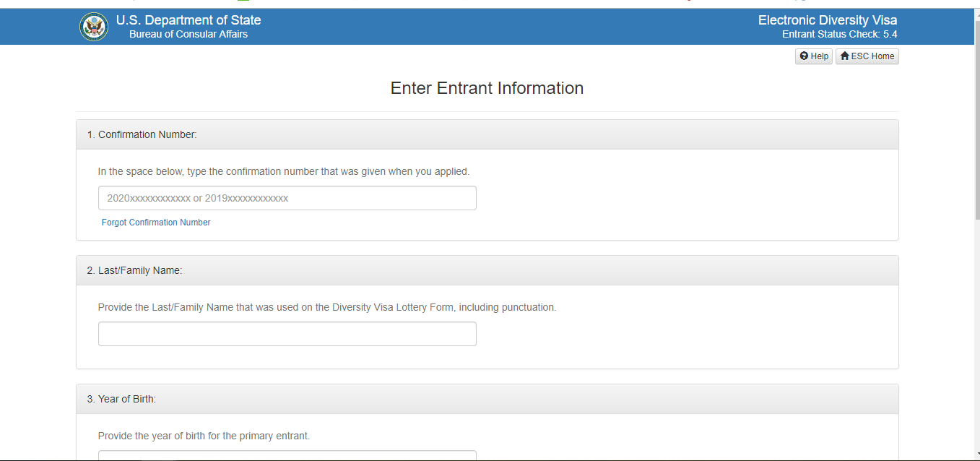
Task: Click into the Last/Family Name text box
Action: (287, 334)
